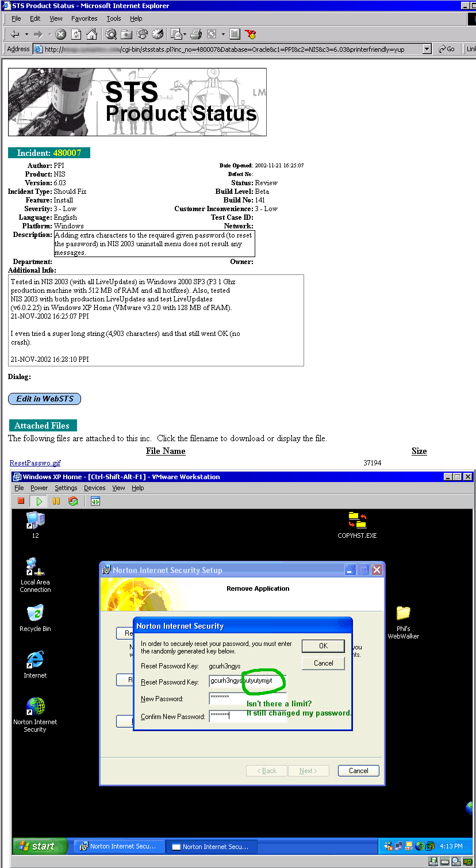This screenshot has height=868, width=476.
Task: Open the File menu in Internet Explorer
Action: pos(16,18)
